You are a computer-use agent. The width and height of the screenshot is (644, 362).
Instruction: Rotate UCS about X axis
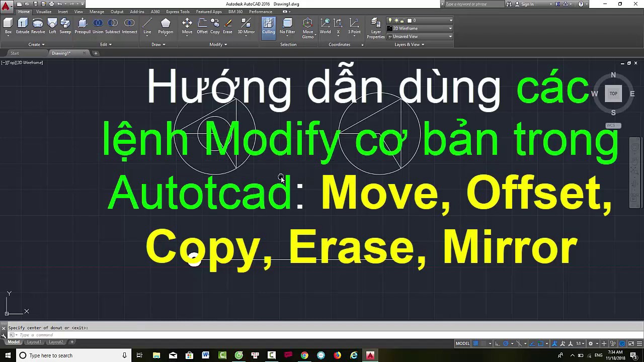338,26
